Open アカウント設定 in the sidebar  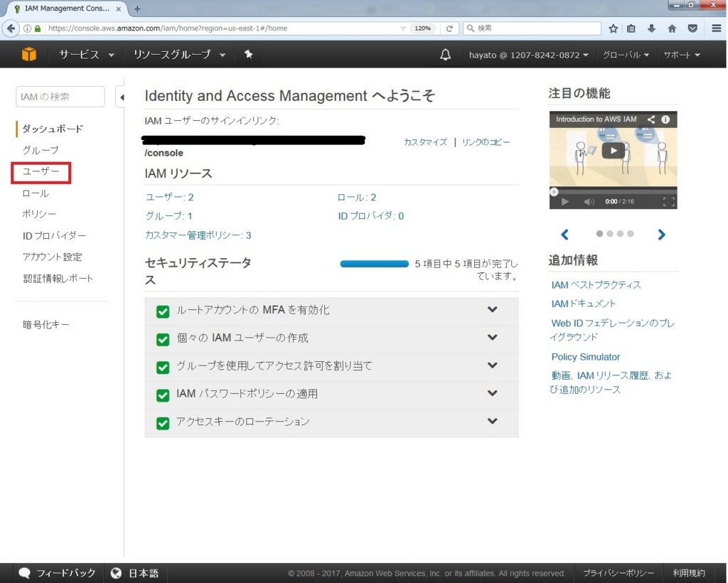point(52,257)
